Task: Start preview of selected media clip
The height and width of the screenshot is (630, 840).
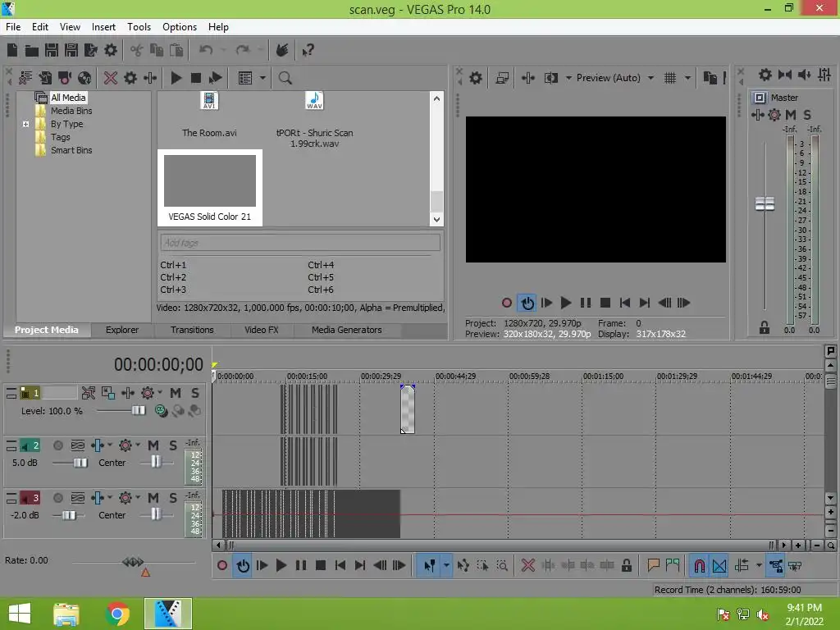Action: pyautogui.click(x=176, y=78)
